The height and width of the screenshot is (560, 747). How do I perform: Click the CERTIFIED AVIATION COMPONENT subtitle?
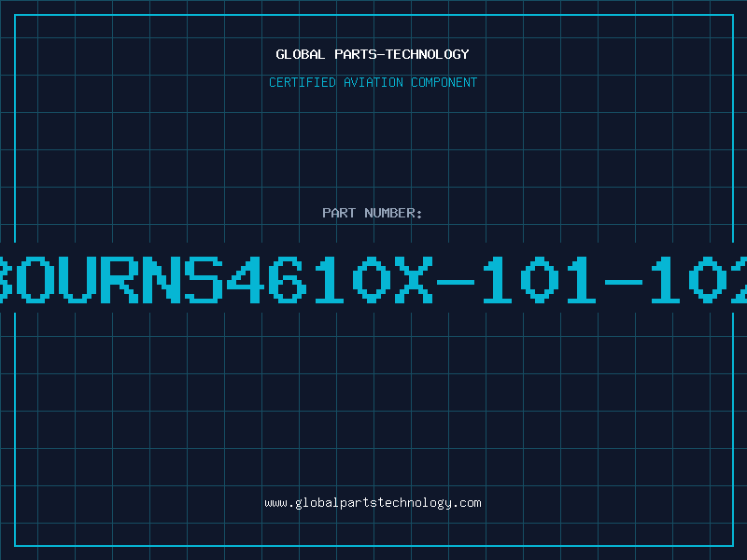pos(373,82)
